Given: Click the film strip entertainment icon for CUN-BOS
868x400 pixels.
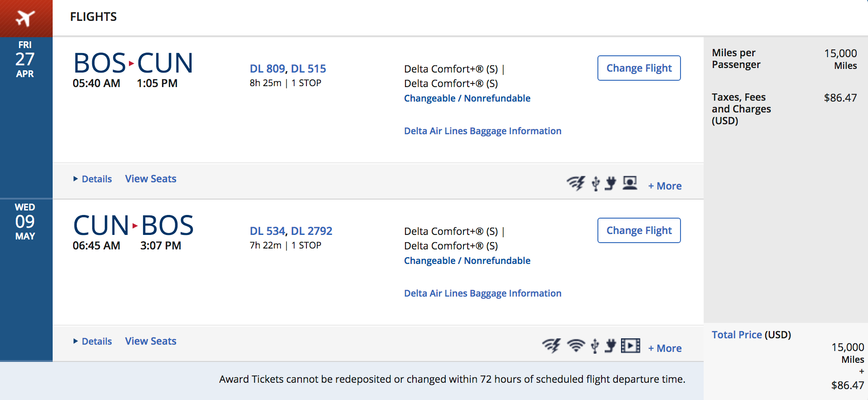Looking at the screenshot, I should click(x=631, y=346).
